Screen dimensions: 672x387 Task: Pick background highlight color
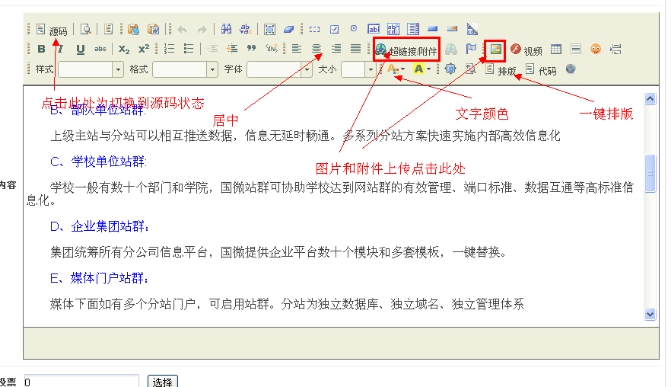coord(422,69)
